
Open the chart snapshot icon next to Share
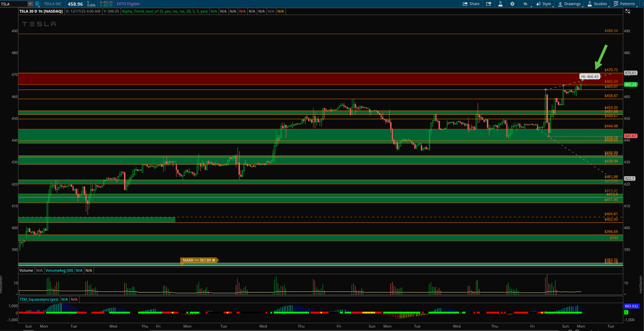(x=489, y=4)
